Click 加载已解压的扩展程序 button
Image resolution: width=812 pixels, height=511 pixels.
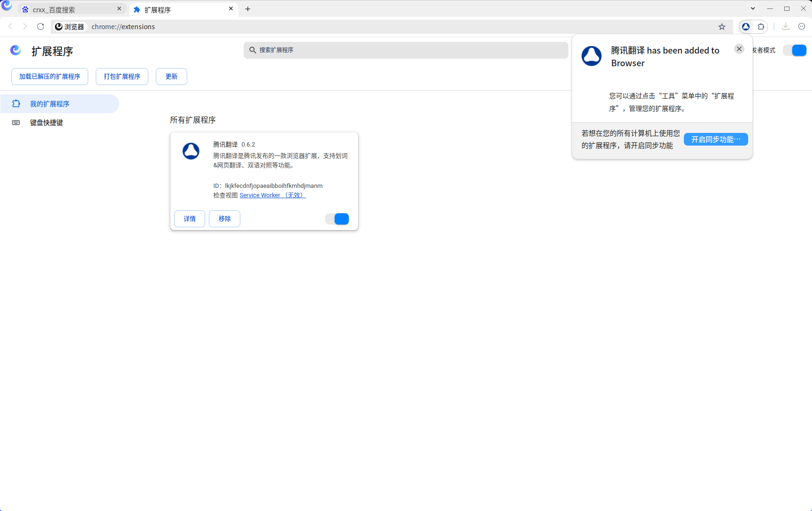click(x=50, y=77)
